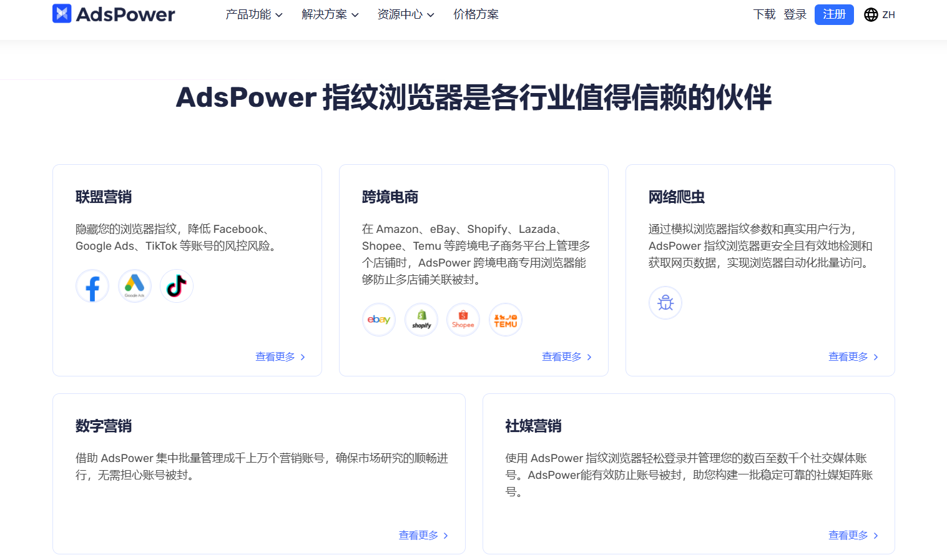Viewport: 947px width, 560px height.
Task: Click 查看更多 in the 跨境电商 card
Action: tap(567, 356)
